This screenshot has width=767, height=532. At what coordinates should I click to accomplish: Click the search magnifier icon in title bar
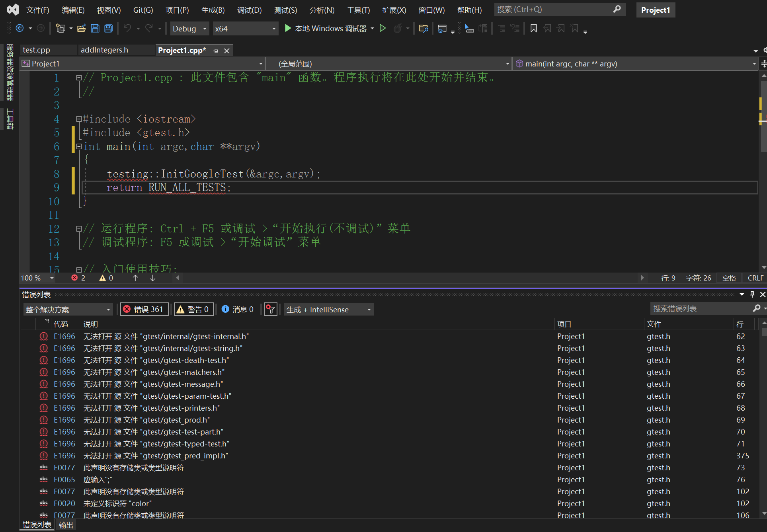(x=617, y=9)
